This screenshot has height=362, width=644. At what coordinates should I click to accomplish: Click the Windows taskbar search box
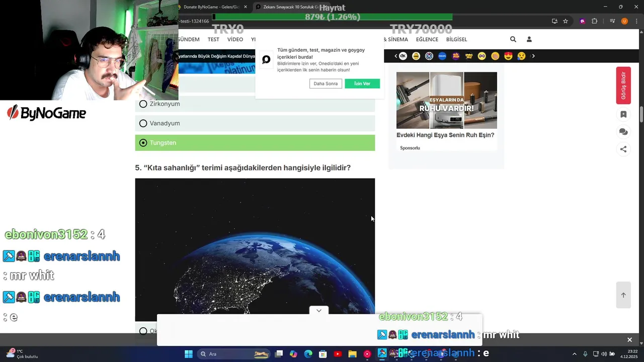point(233,354)
